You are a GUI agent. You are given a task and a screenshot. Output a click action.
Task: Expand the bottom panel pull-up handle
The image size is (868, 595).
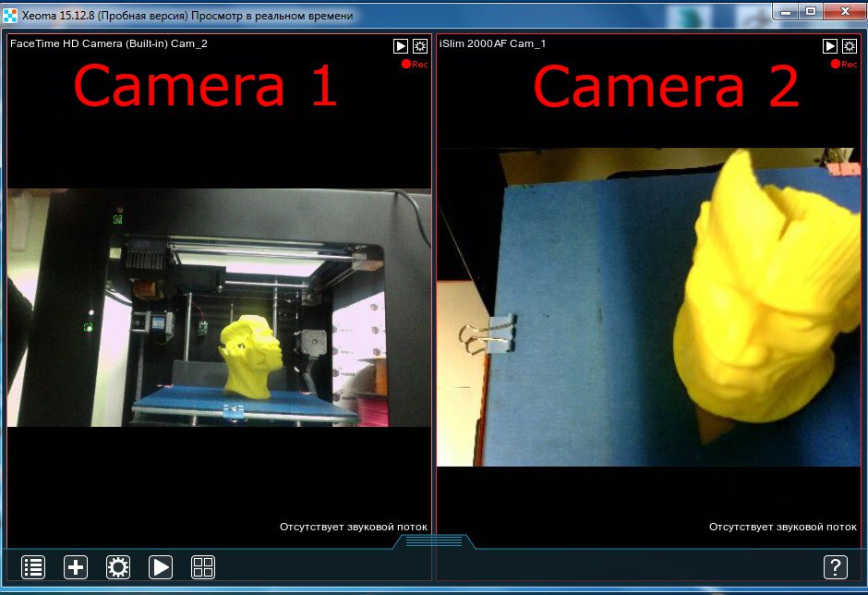click(434, 541)
